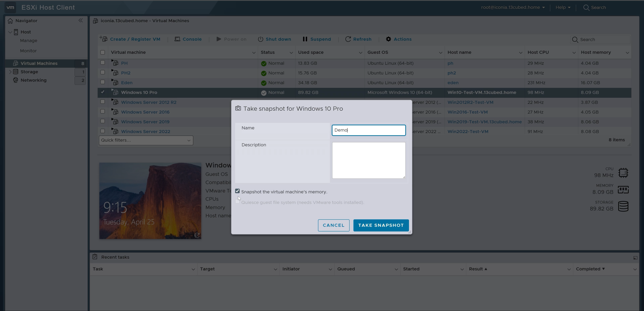Check the PH2 virtual machine checkbox

[x=102, y=72]
